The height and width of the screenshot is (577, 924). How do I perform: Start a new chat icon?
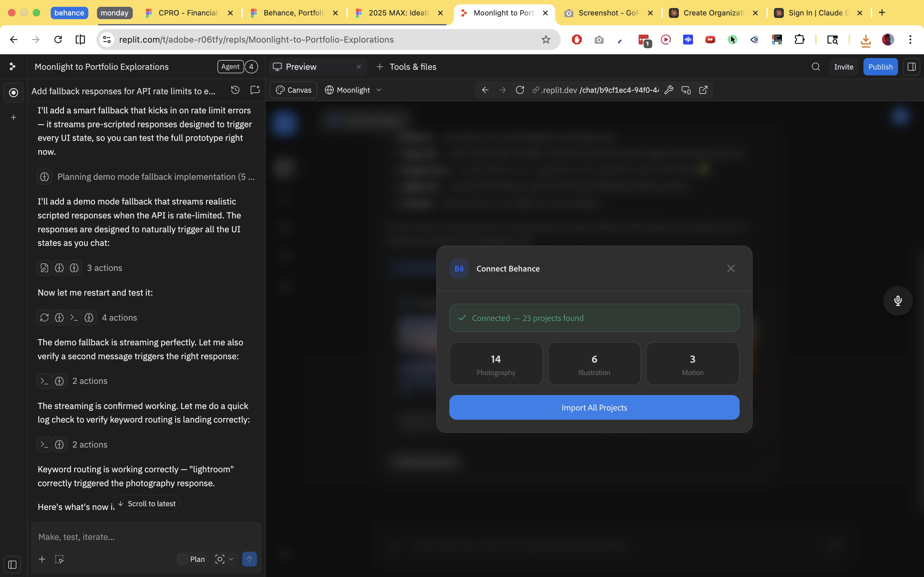pyautogui.click(x=255, y=90)
